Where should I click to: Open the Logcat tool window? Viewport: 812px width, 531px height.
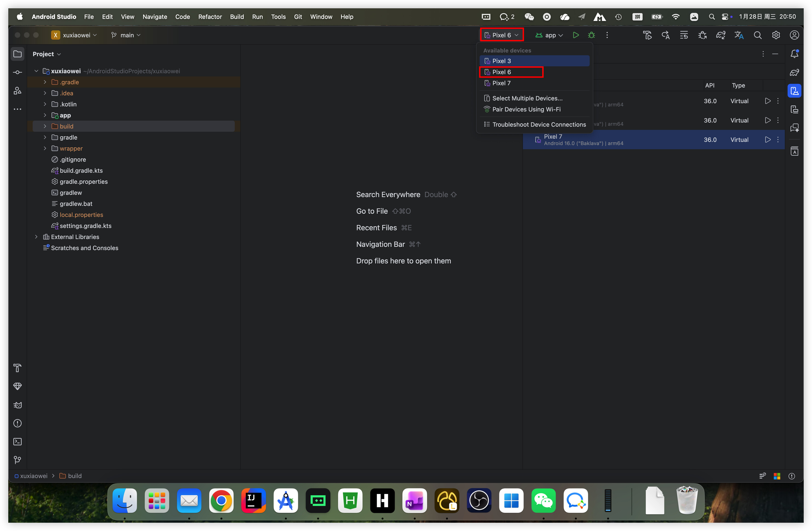[17, 405]
